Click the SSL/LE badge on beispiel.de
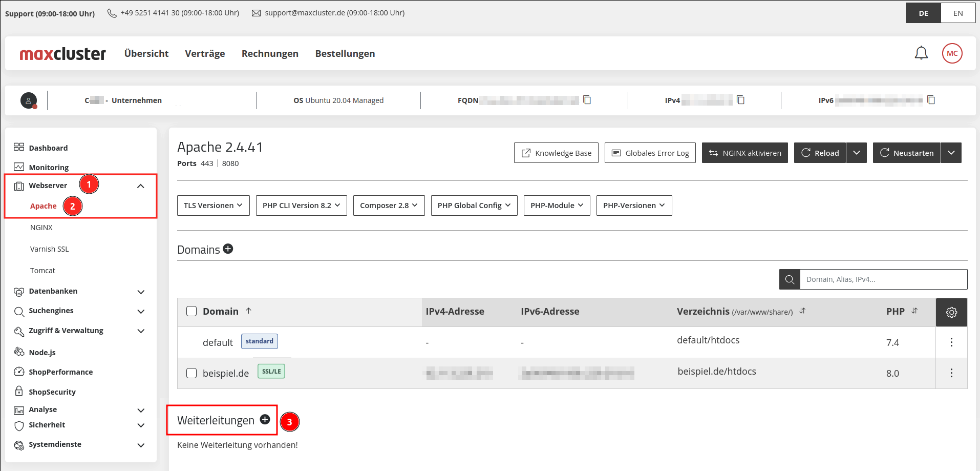Screen dimensions: 980x471 (271, 372)
